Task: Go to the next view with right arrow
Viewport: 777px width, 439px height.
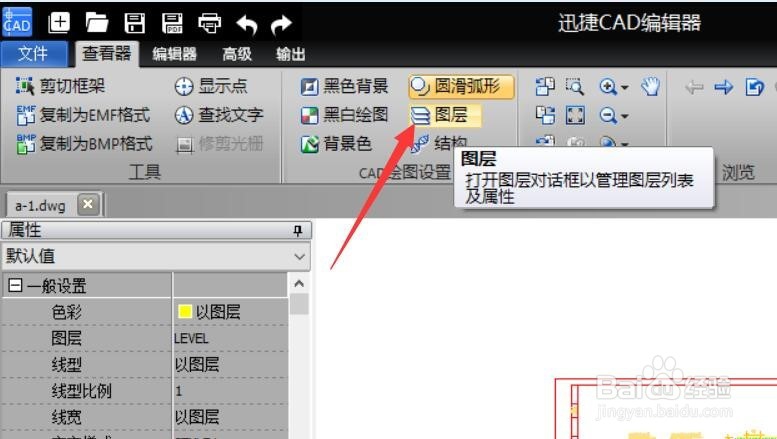Action: point(724,88)
